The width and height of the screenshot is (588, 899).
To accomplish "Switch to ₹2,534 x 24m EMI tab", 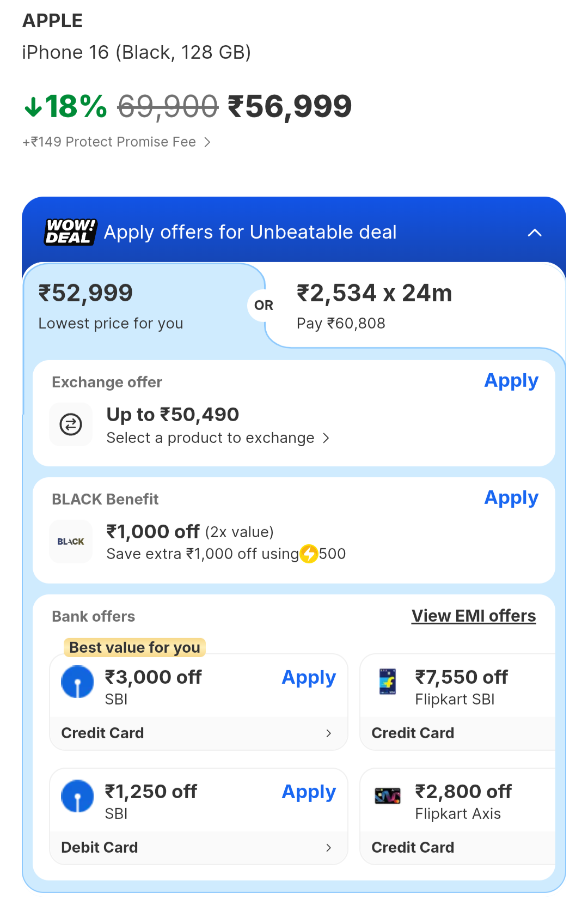I will [x=414, y=306].
